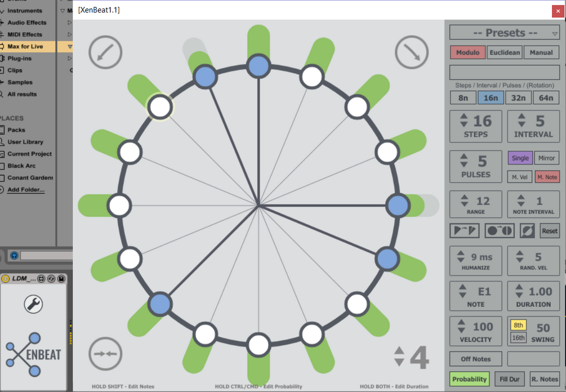The width and height of the screenshot is (566, 392).
Task: Click the flag direction icon beside Reset
Action: pos(464,231)
